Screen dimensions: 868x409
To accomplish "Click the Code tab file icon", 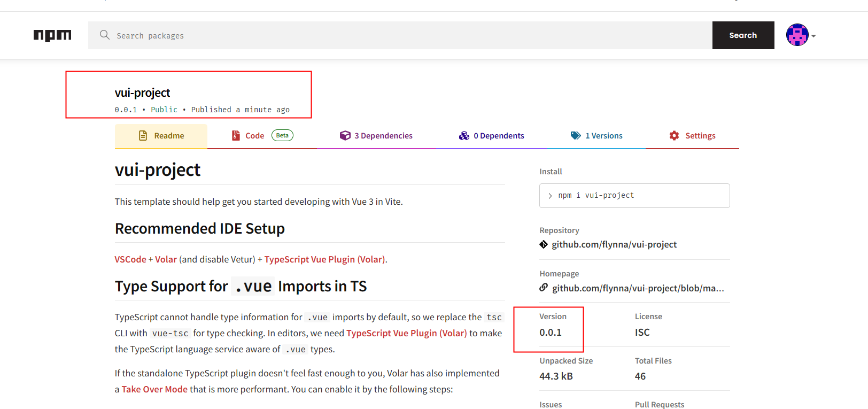I will [x=236, y=136].
